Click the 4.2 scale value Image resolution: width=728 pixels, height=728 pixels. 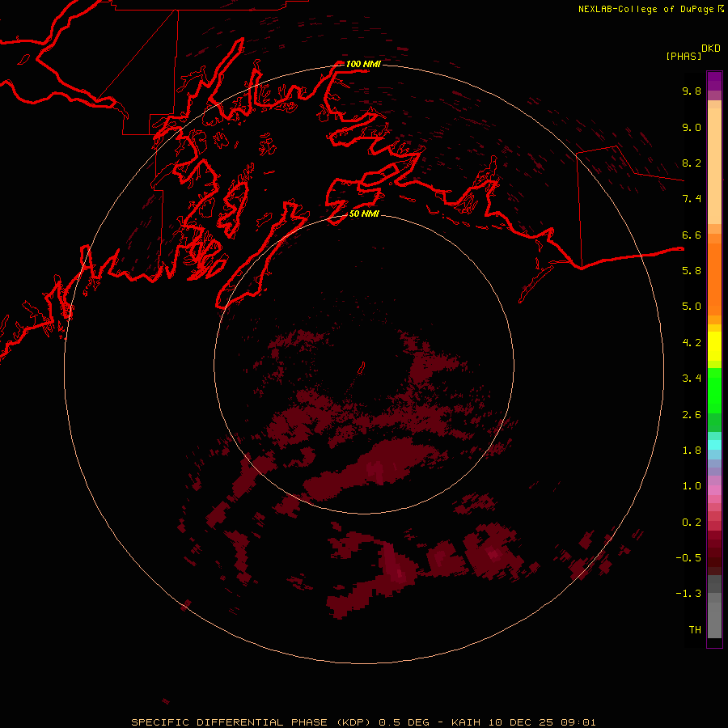692,343
